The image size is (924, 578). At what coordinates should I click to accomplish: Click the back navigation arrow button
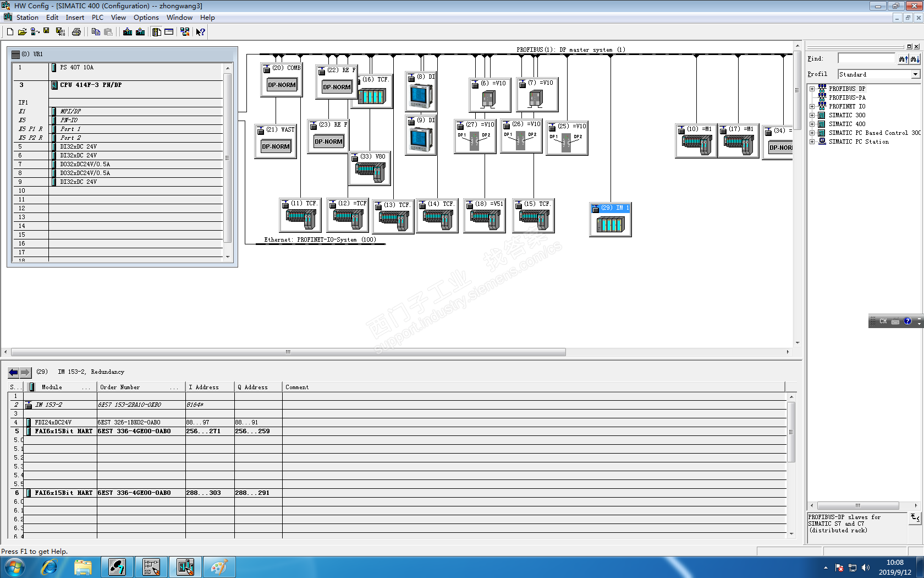pos(14,372)
